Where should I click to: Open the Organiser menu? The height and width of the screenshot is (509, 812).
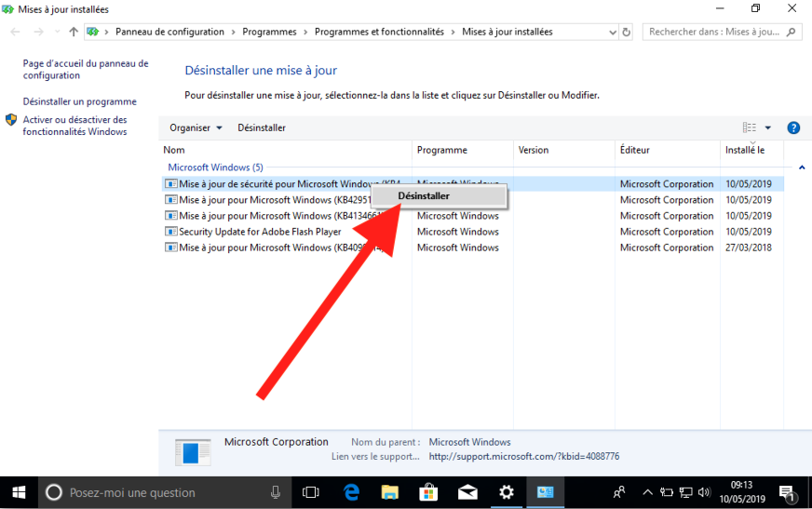point(196,127)
